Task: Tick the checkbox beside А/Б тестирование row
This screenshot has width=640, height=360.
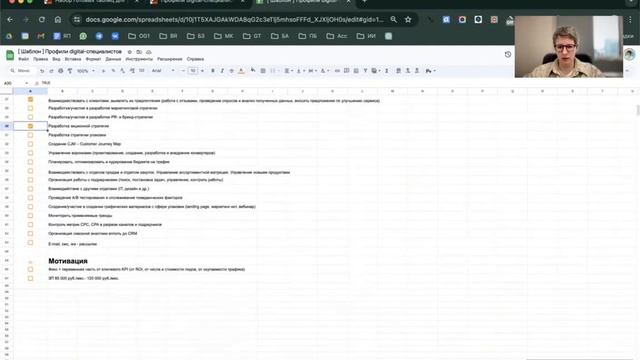Action: 30,198
